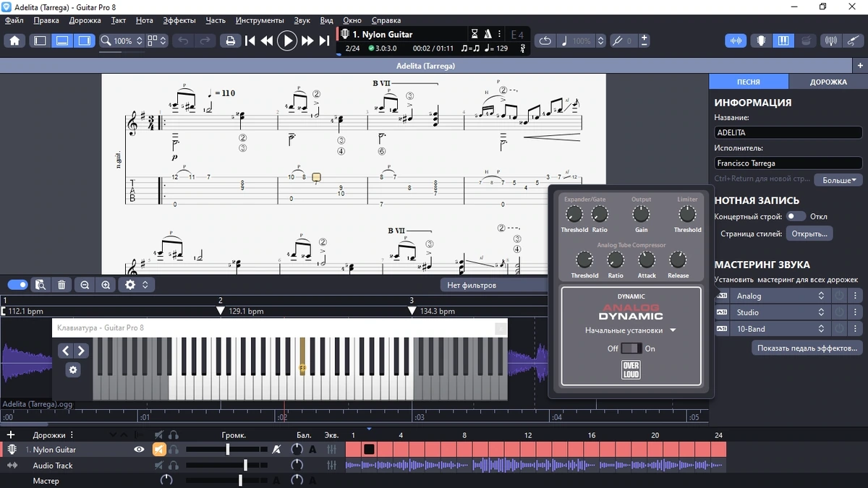868x488 pixels.
Task: Shift keyboard range left
Action: [65, 351]
